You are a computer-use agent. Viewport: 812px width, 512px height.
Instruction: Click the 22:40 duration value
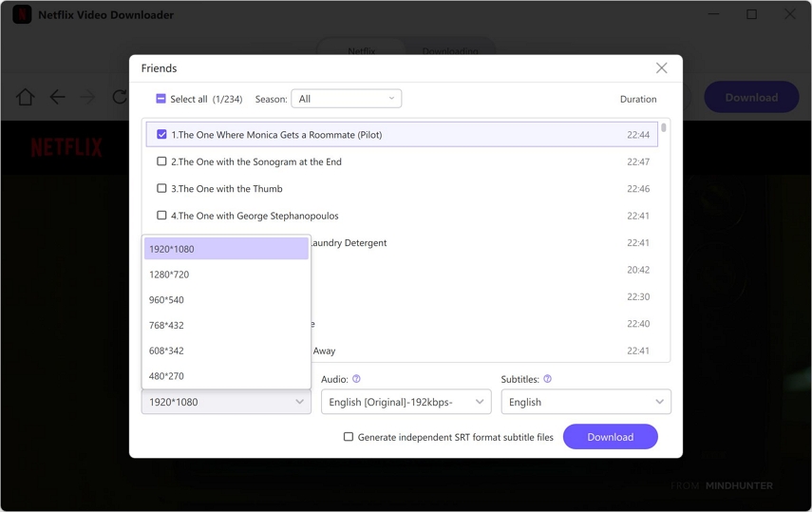[638, 323]
